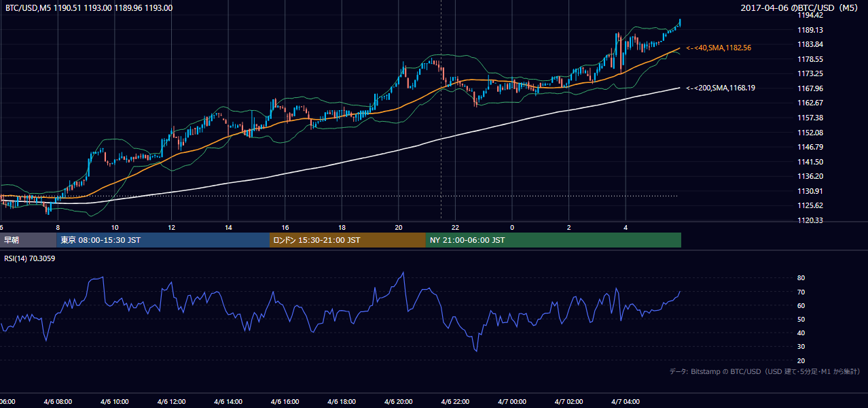
Task: Click the BTC/USD,M5 price header text
Action: tap(89, 8)
